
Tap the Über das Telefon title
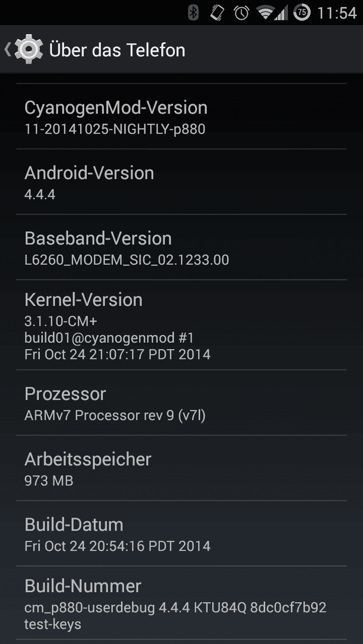117,50
